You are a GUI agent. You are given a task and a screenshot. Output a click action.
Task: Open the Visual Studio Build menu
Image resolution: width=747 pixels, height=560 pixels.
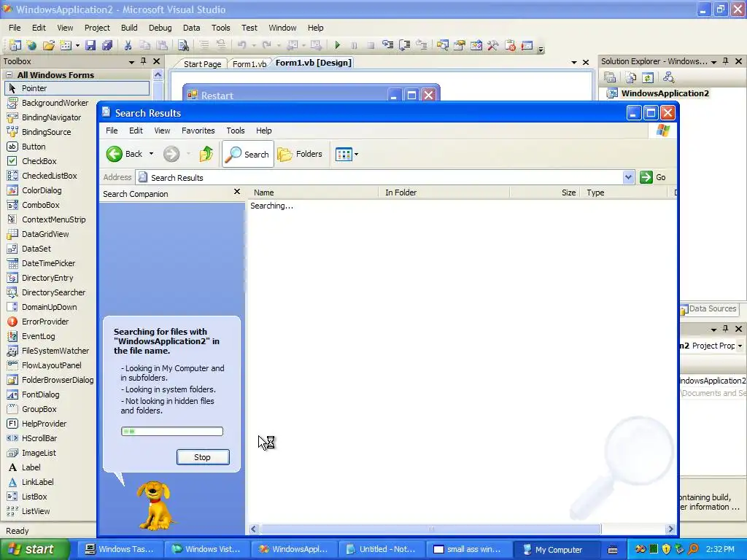point(129,28)
